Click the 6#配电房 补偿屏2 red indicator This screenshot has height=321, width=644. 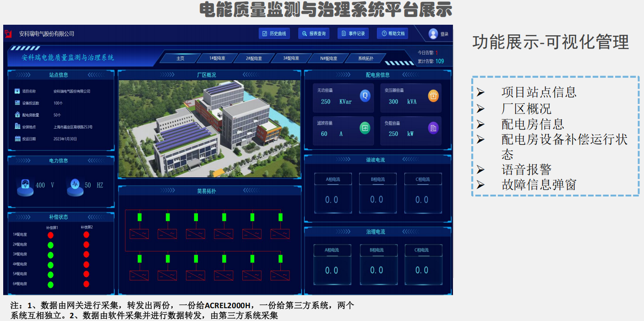coord(86,284)
